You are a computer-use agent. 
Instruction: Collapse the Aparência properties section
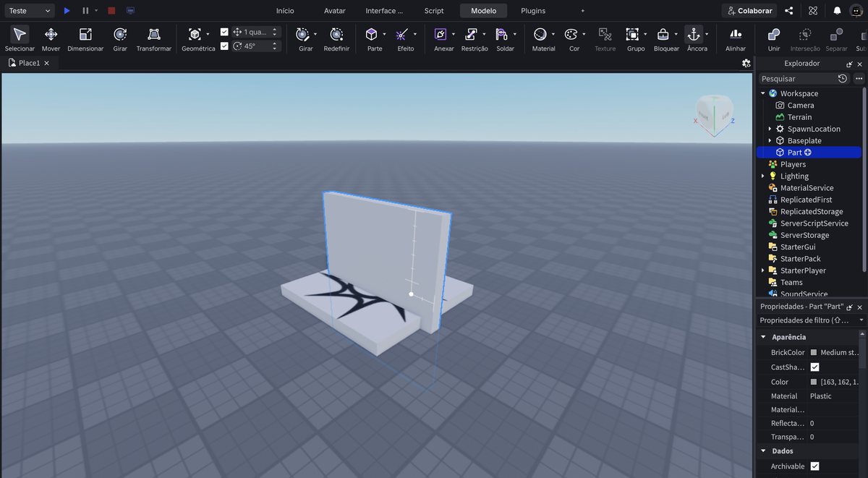pos(762,337)
